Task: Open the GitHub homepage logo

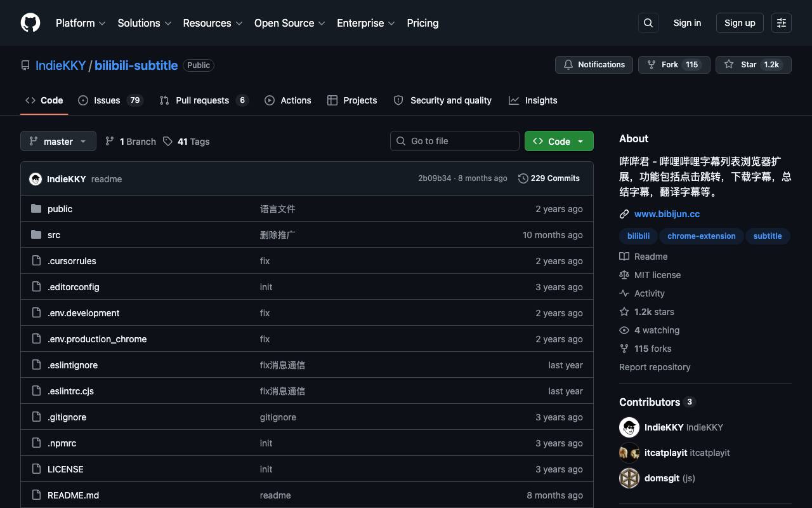Action: 30,23
